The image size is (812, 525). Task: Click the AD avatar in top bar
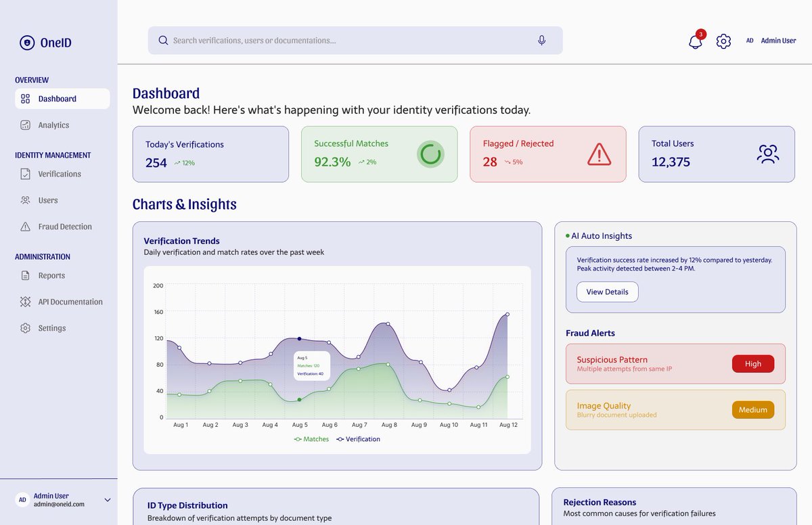click(750, 41)
